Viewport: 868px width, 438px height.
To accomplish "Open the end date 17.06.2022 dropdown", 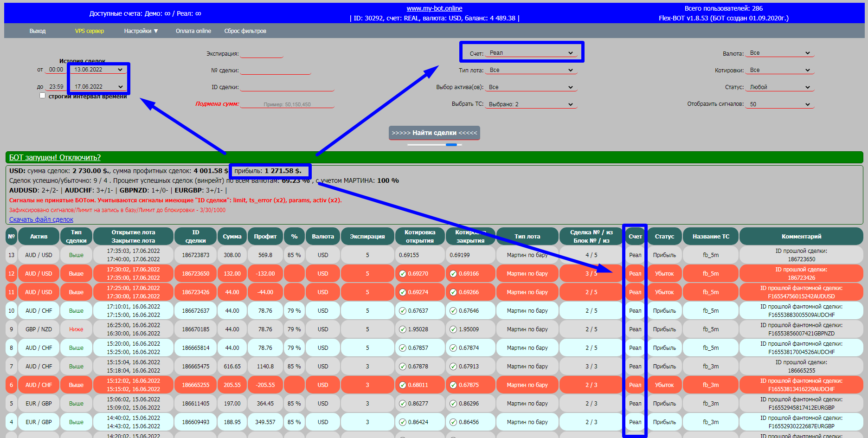I will (98, 87).
